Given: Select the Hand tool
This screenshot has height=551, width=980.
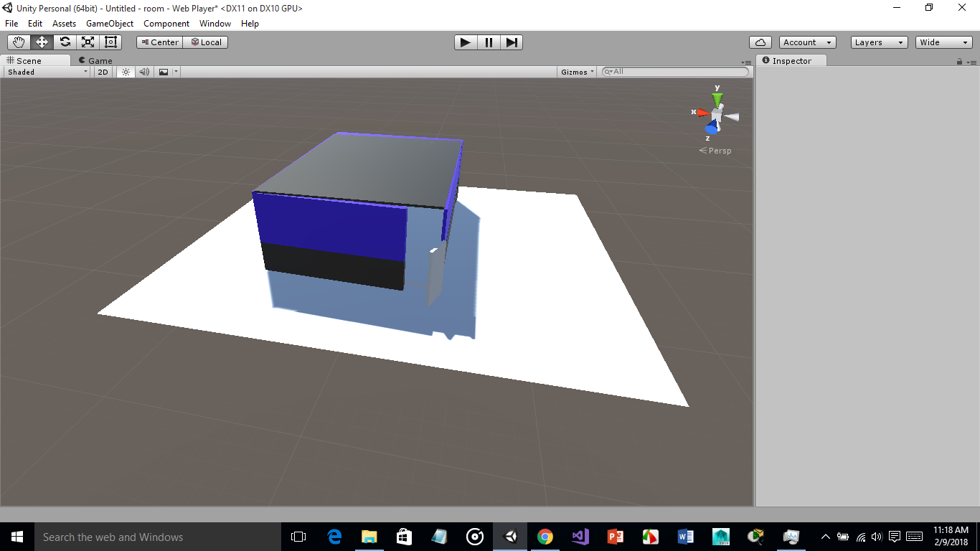Looking at the screenshot, I should pyautogui.click(x=19, y=42).
